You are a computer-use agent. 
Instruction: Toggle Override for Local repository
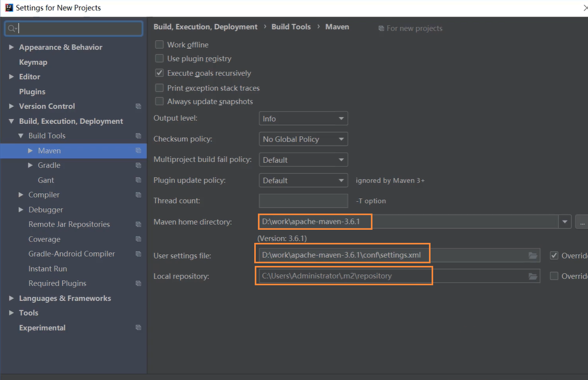pyautogui.click(x=554, y=276)
